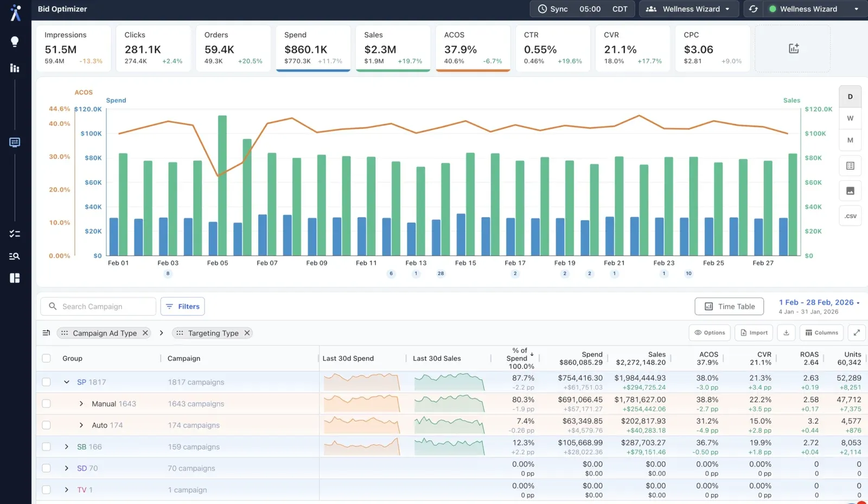Image resolution: width=868 pixels, height=504 pixels.
Task: Toggle the select-all checkbox in Group header
Action: 46,359
